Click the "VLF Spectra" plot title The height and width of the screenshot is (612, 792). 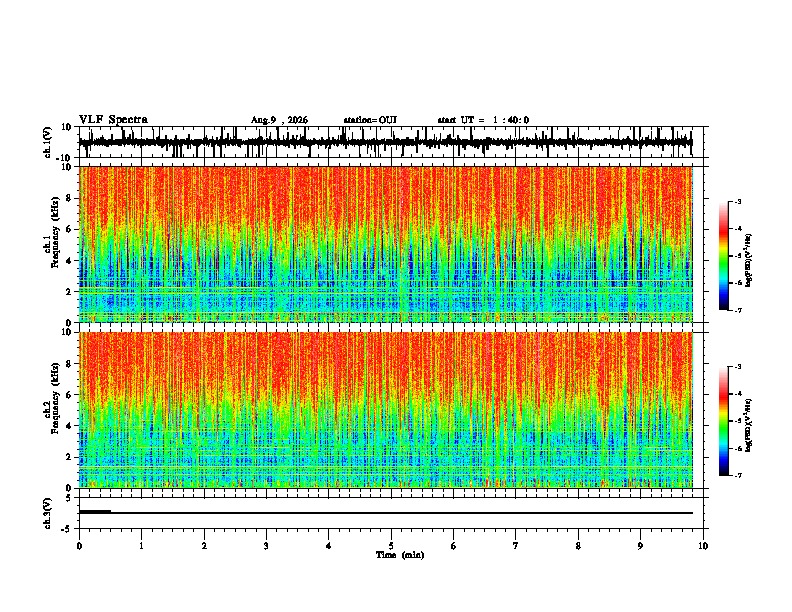pos(113,120)
